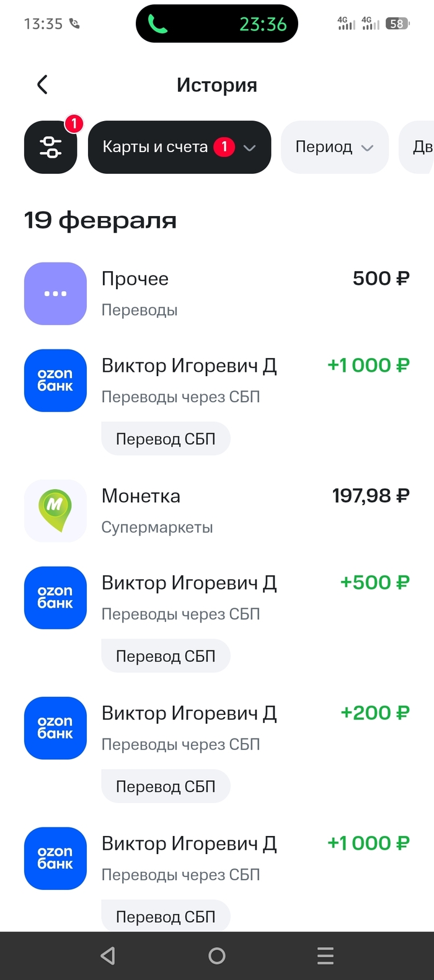This screenshot has width=434, height=980.
Task: Open the Монетка 197,98 ₽ purchase entry
Action: click(217, 511)
